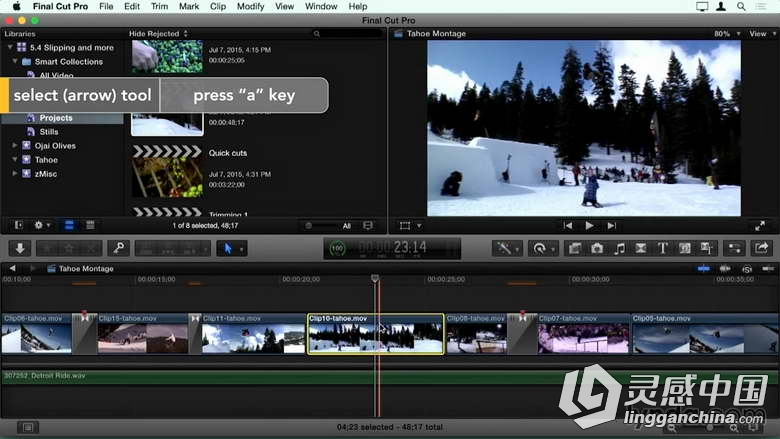This screenshot has height=439, width=780.
Task: Open the browser gear action menu
Action: (x=42, y=225)
